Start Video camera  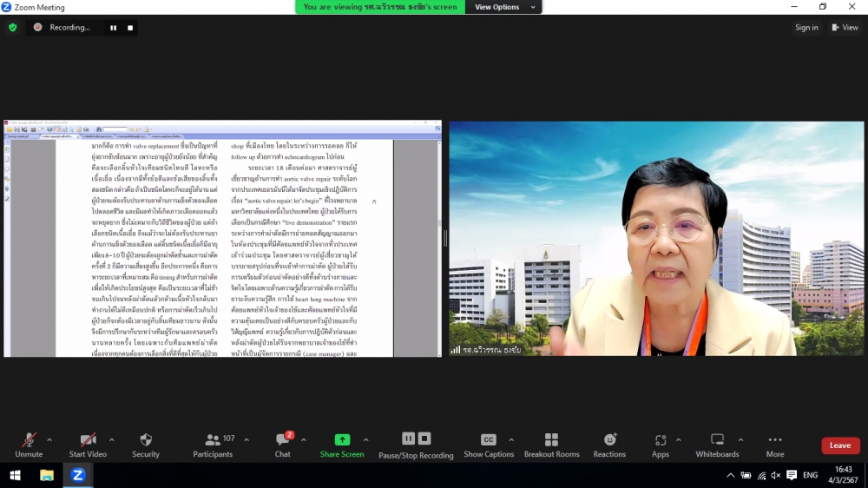(x=88, y=440)
